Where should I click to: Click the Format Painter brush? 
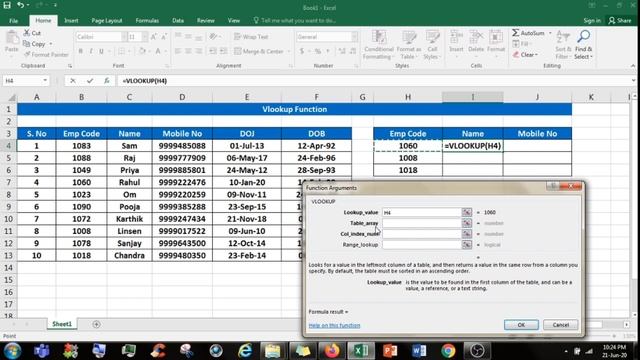[x=46, y=54]
